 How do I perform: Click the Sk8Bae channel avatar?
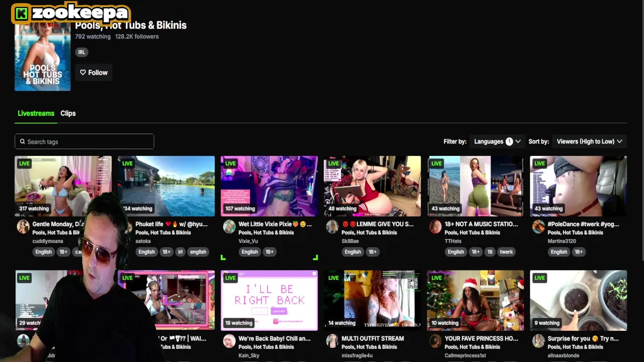tap(333, 226)
